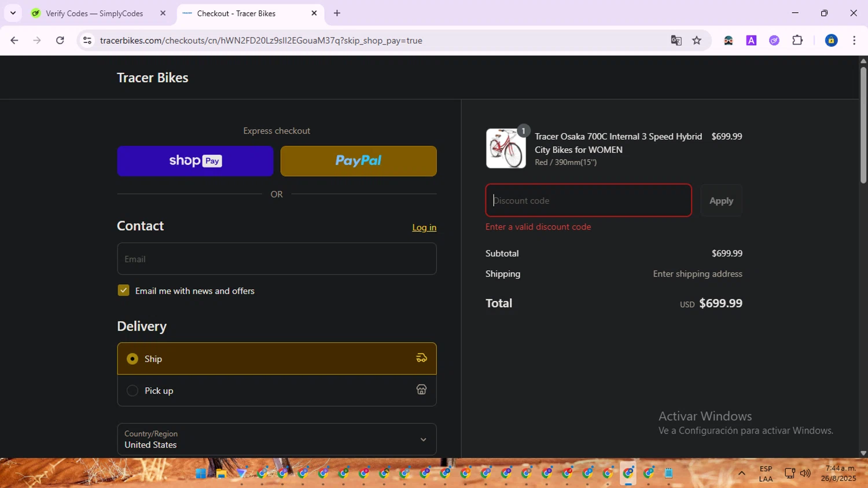
Task: Click the Tracer Osaka 700C product name
Action: click(618, 143)
